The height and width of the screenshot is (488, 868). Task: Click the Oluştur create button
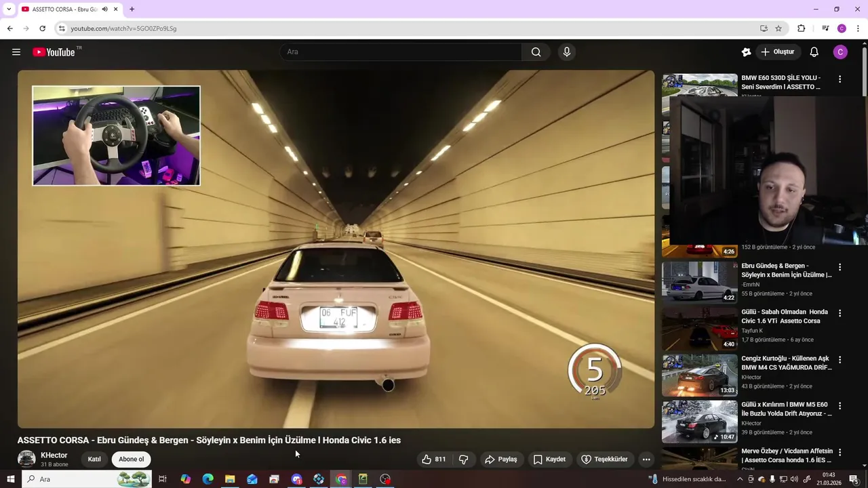(x=777, y=52)
